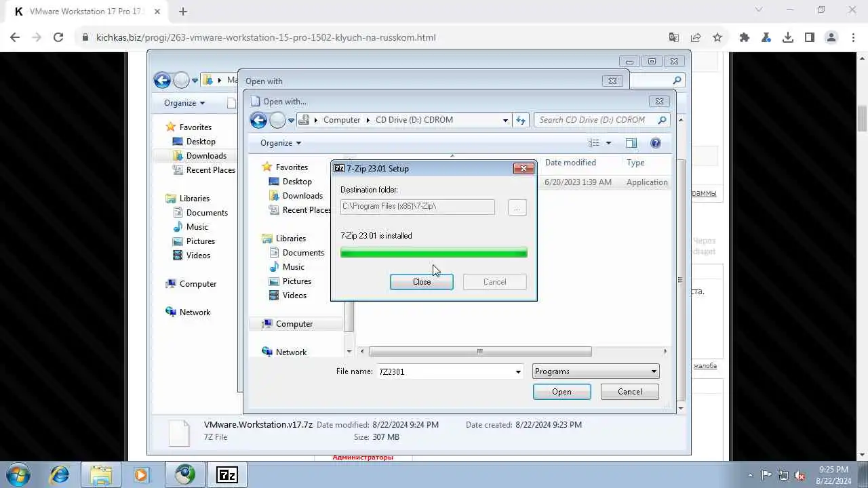
Task: Select Recent Places in Open with... navigation pane
Action: pyautogui.click(x=307, y=210)
